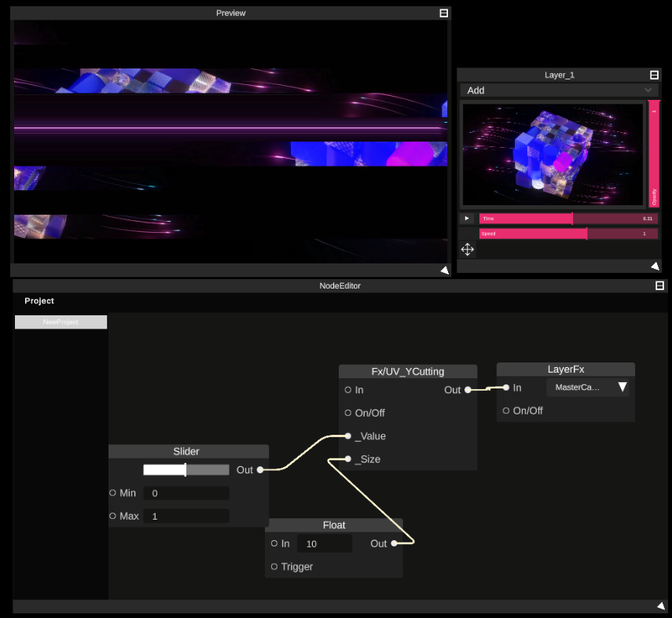This screenshot has height=618, width=672.
Task: Click the Out port of the Slider node
Action: (261, 469)
